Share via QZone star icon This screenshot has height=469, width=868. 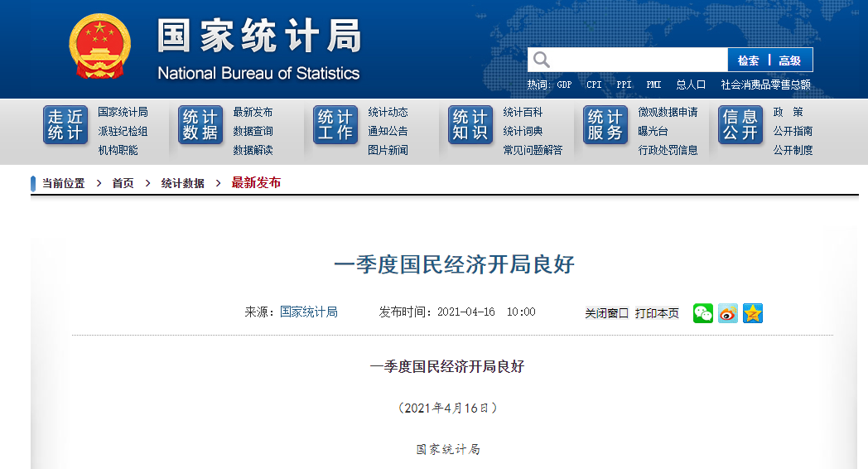click(753, 313)
